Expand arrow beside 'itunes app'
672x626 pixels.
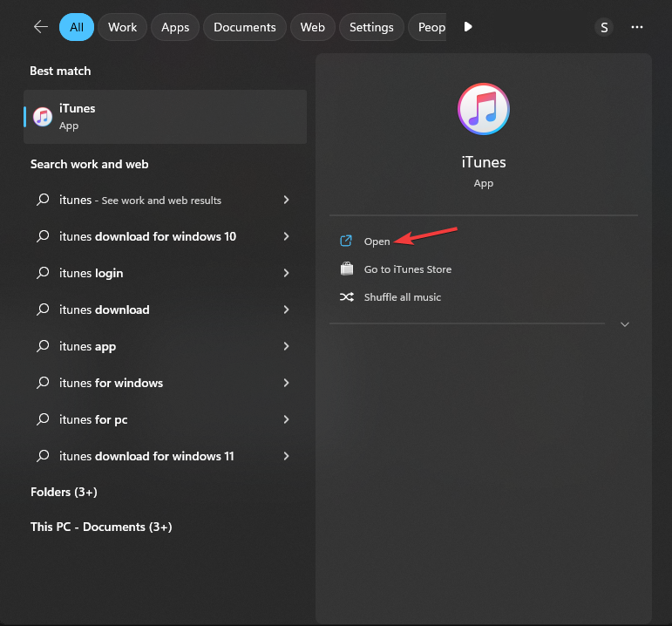click(x=286, y=346)
